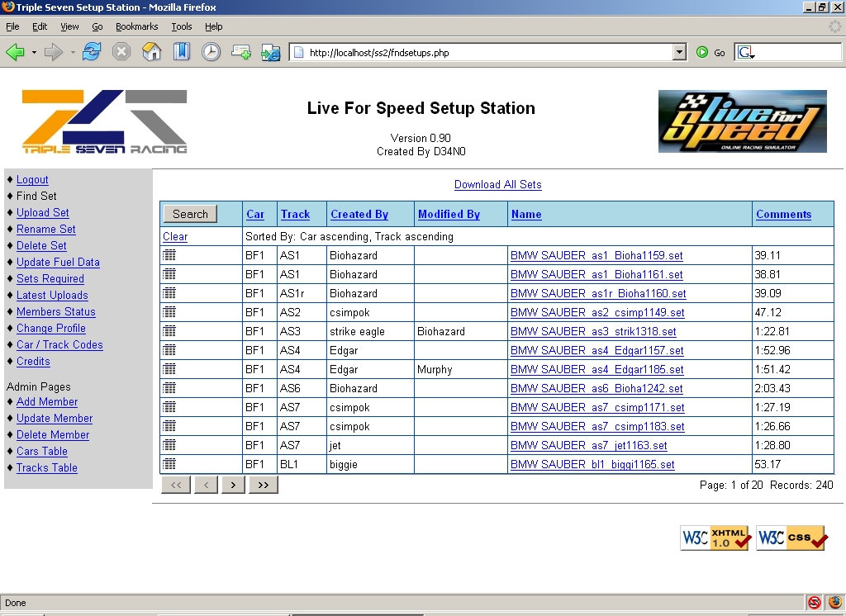
Task: Open details icon for csimp1149.set row
Action: click(x=169, y=312)
